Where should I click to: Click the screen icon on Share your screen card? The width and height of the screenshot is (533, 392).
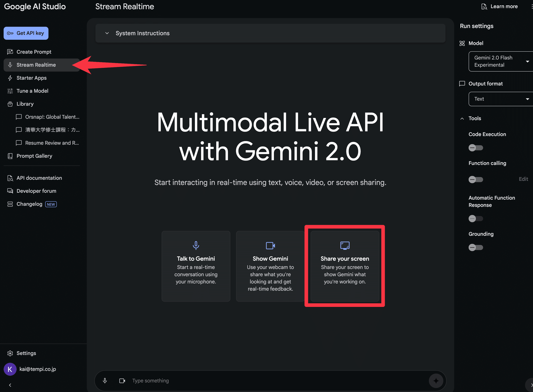[x=345, y=245]
